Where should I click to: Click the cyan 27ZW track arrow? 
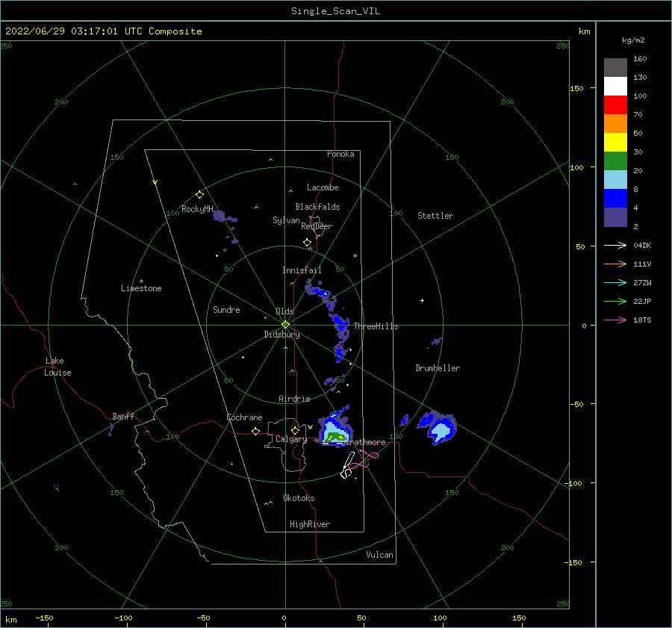click(615, 282)
